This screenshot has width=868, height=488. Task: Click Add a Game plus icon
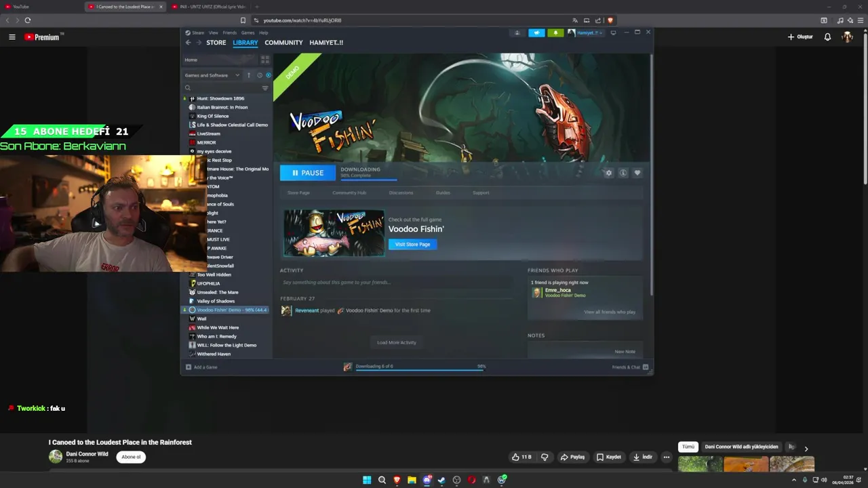point(189,367)
